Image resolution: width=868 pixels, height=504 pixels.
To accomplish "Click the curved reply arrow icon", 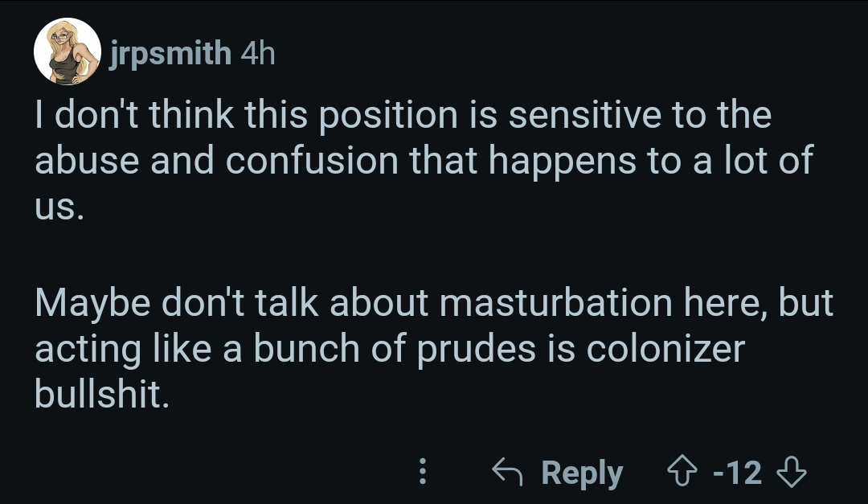I will click(x=506, y=473).
